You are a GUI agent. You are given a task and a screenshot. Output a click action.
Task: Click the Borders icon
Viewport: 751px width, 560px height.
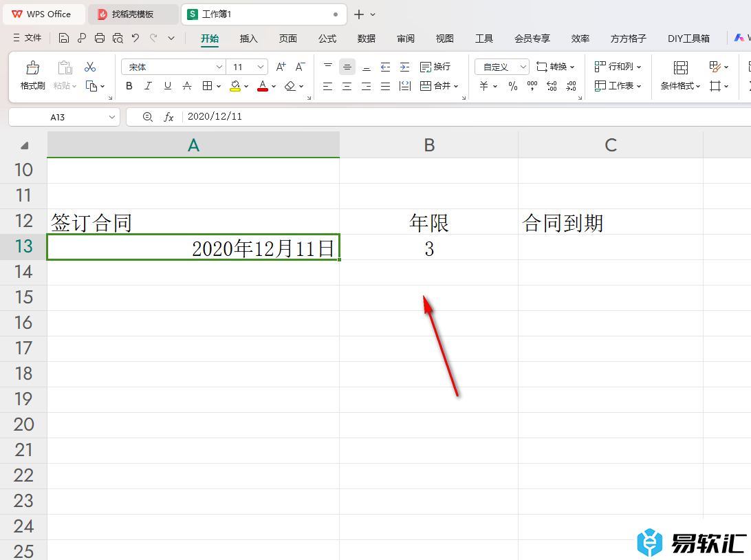207,86
